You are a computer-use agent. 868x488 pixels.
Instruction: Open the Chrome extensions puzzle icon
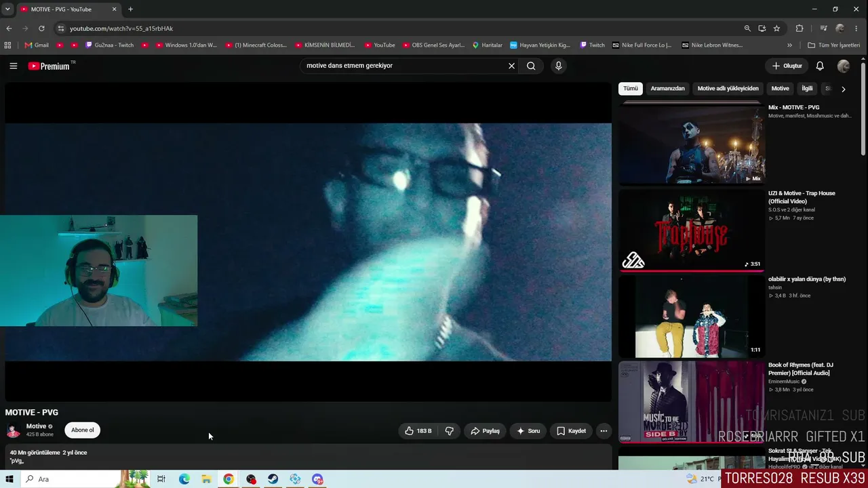(x=800, y=28)
